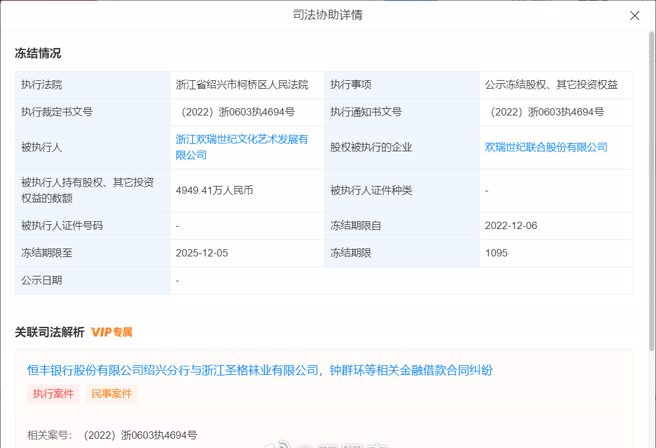Image resolution: width=656 pixels, height=448 pixels.
Task: Open 浙江欢瑞世纪文化艺术发展有限公司 company link
Action: 242,147
